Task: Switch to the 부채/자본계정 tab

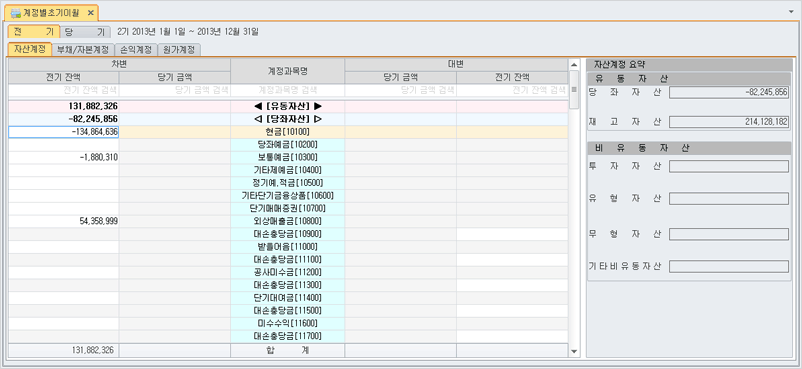Action: [83, 50]
